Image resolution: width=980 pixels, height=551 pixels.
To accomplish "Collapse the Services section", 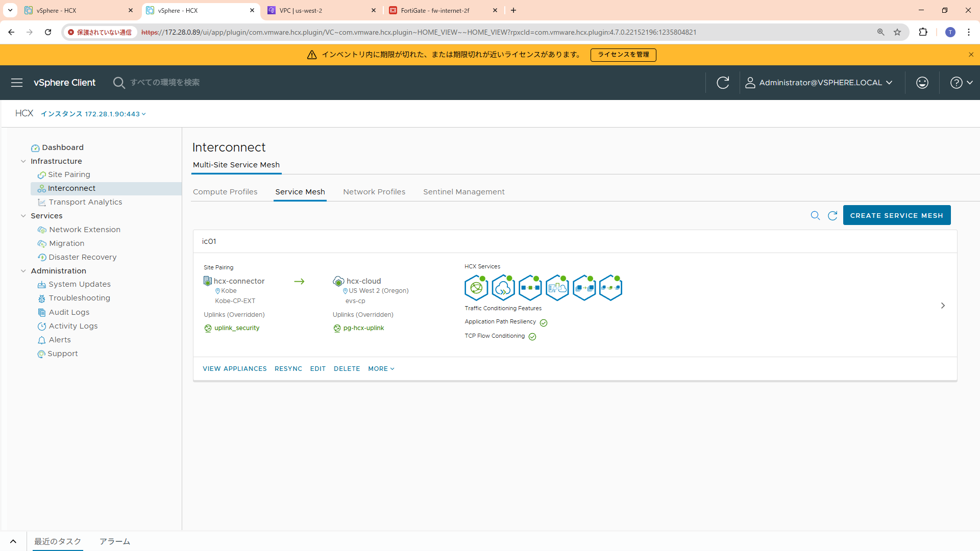I will [x=23, y=216].
